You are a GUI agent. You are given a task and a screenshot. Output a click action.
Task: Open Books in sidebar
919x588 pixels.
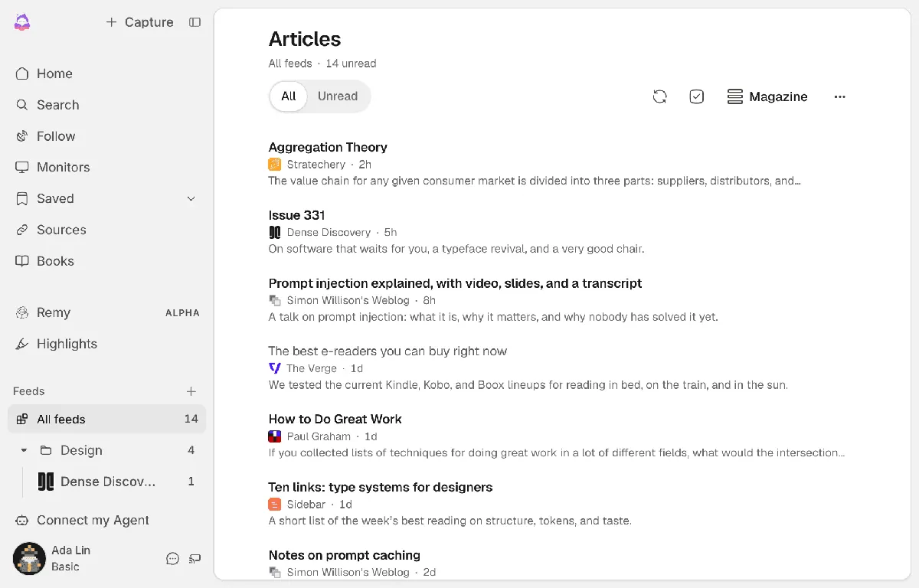(106, 261)
